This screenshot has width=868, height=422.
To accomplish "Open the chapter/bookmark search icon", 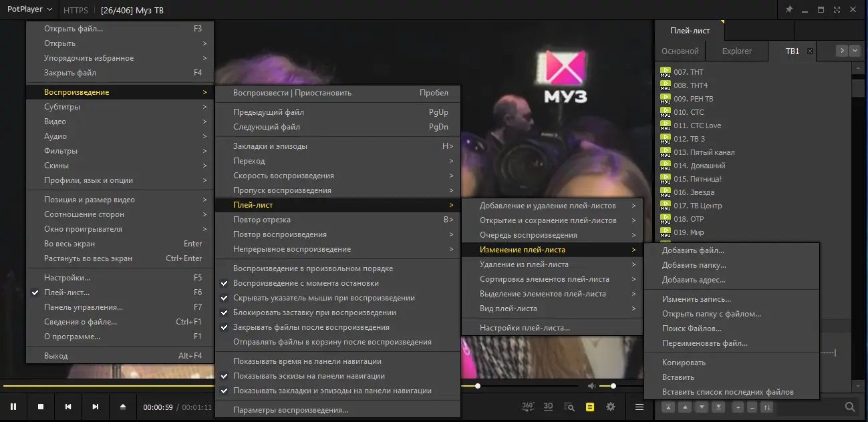I will tap(569, 406).
